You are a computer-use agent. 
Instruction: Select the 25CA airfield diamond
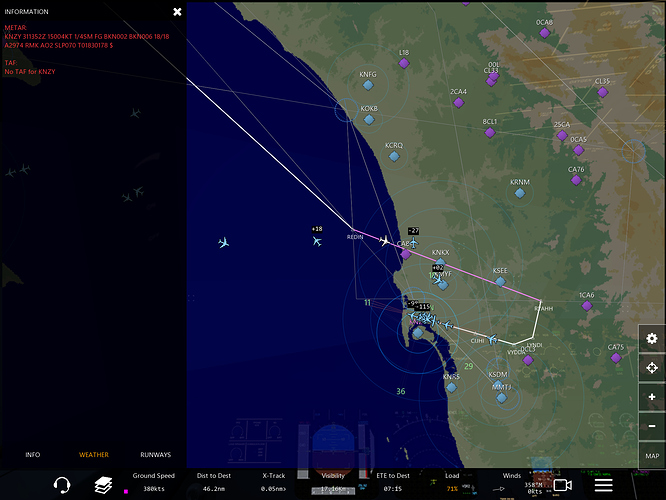[x=562, y=136]
